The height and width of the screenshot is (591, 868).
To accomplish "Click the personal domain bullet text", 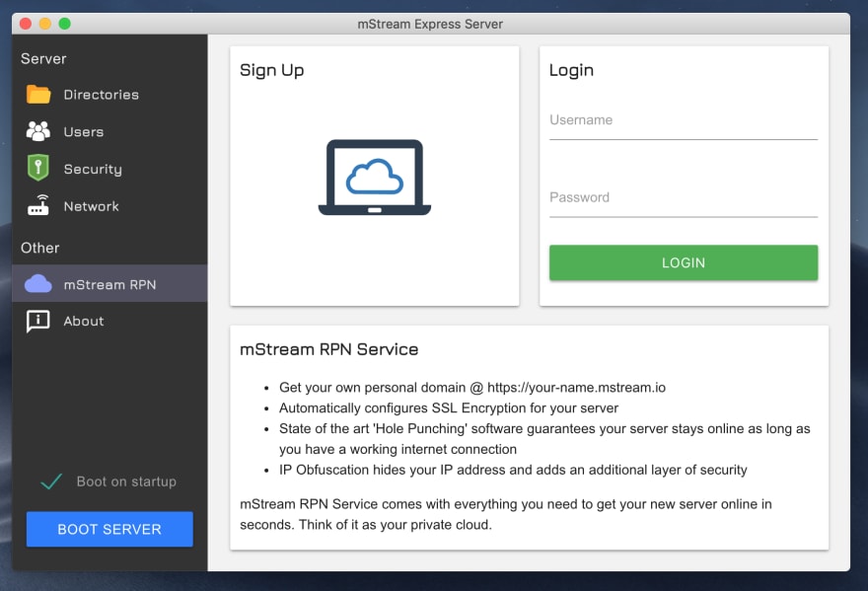I will [x=472, y=387].
